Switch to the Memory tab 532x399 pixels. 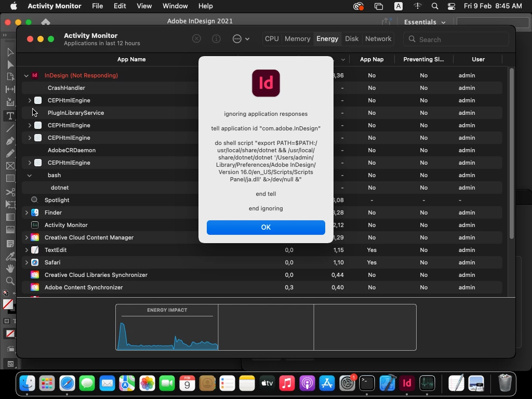297,38
